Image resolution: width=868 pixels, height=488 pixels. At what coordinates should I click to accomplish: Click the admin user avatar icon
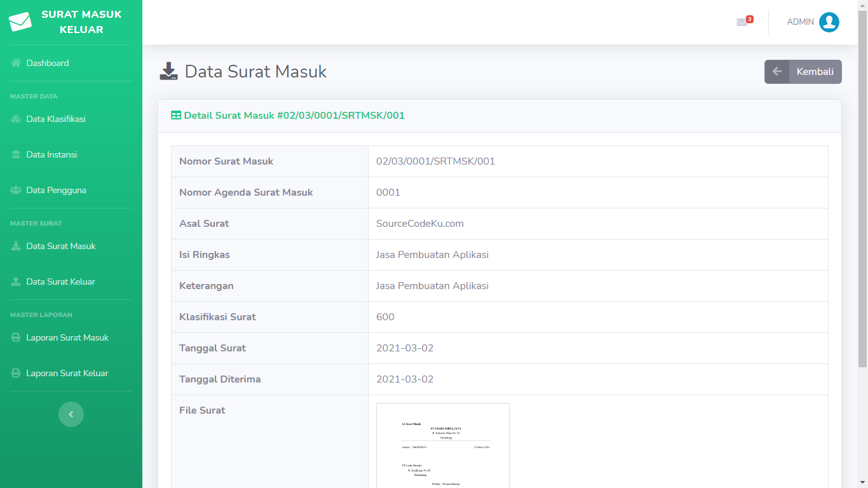pos(829,22)
